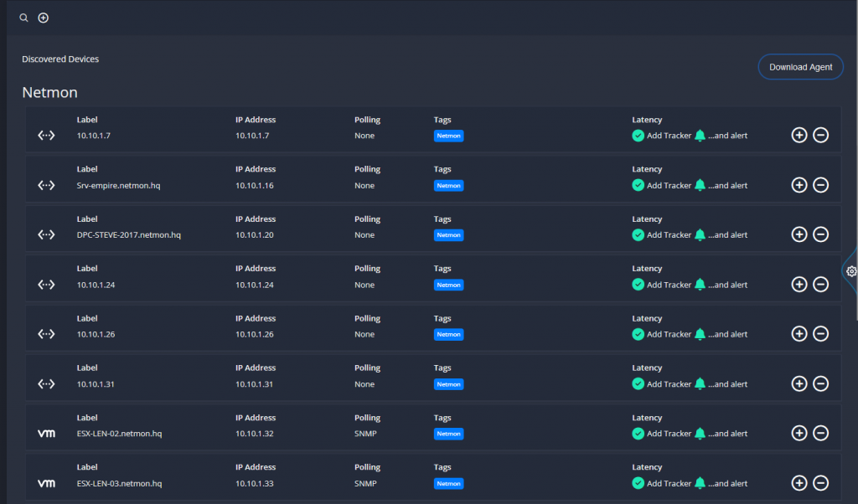Add device 10.10.1.26 with plus icon
The image size is (858, 504).
(799, 333)
